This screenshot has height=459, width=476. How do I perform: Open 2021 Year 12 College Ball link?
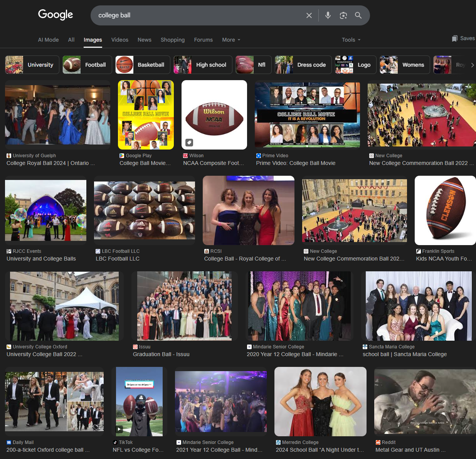pyautogui.click(x=219, y=450)
